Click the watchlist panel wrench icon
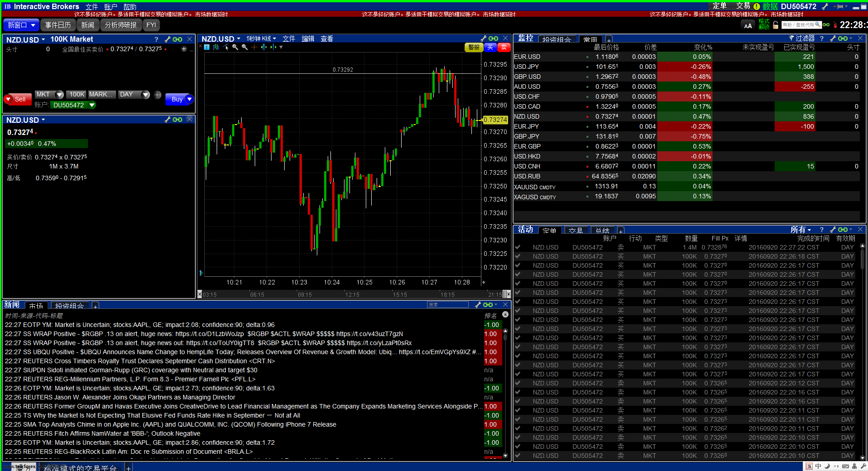Viewport: 868px width, 471px height. point(833,38)
